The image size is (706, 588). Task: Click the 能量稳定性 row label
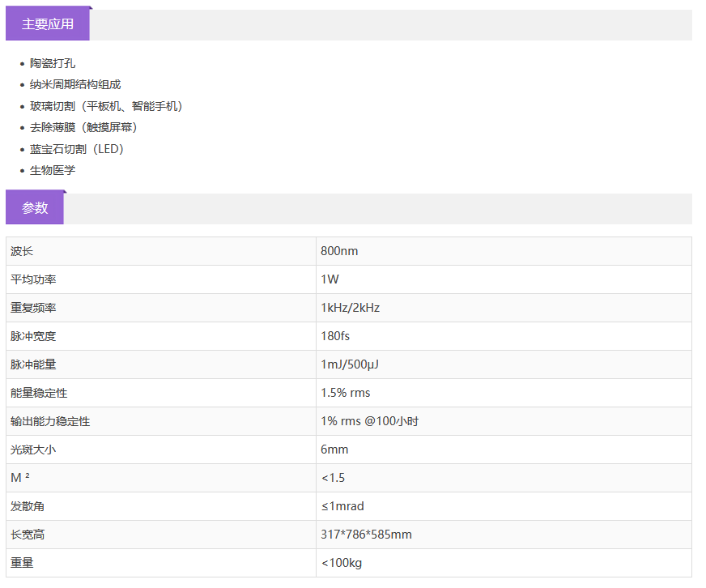[39, 393]
